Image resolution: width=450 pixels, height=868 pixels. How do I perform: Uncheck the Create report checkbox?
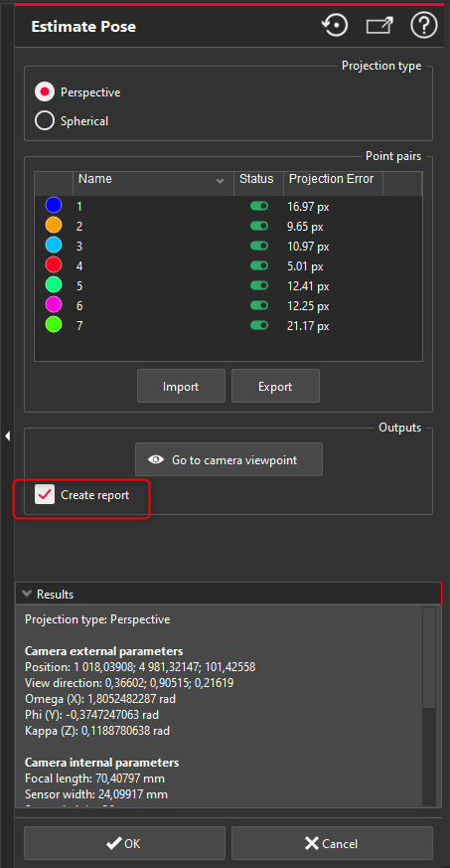[45, 494]
